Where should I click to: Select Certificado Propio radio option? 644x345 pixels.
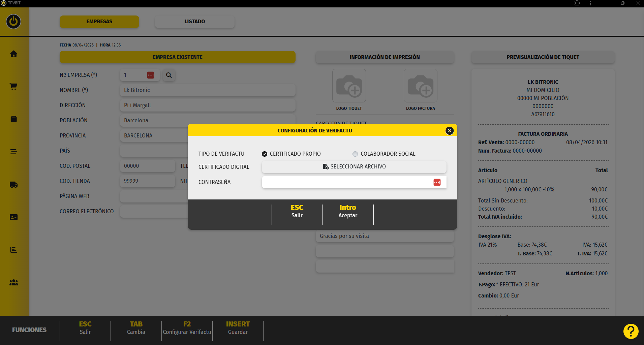click(x=265, y=154)
